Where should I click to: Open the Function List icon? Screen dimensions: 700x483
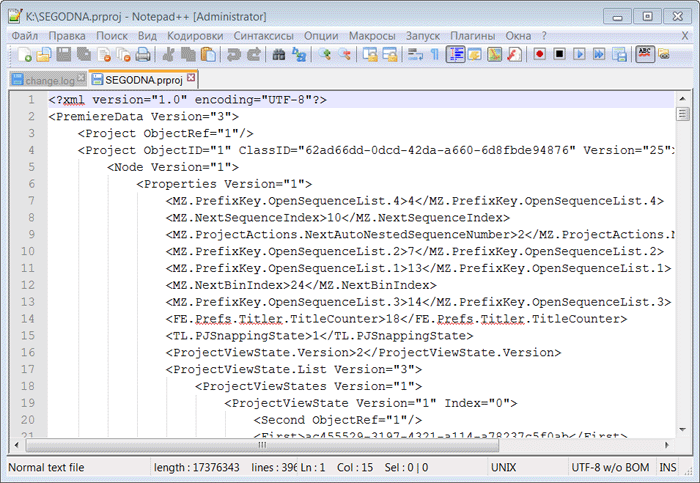[x=514, y=54]
